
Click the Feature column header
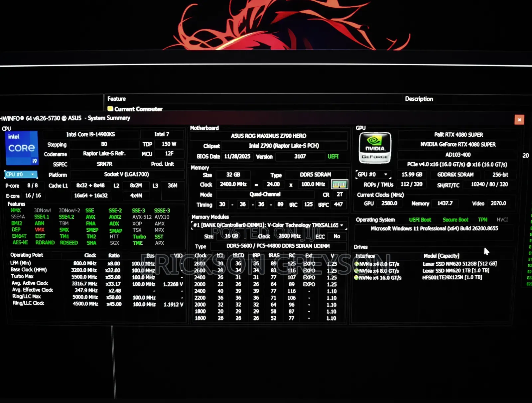(116, 99)
